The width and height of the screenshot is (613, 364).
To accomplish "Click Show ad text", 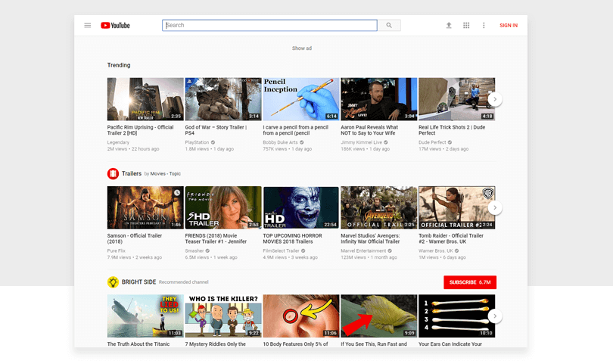I will click(302, 48).
